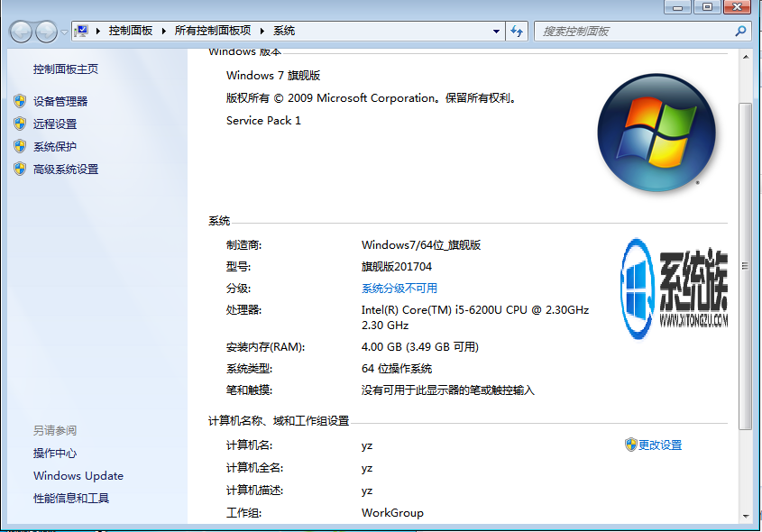Image resolution: width=762 pixels, height=532 pixels.
Task: Open 系统保护 link
Action: point(55,147)
